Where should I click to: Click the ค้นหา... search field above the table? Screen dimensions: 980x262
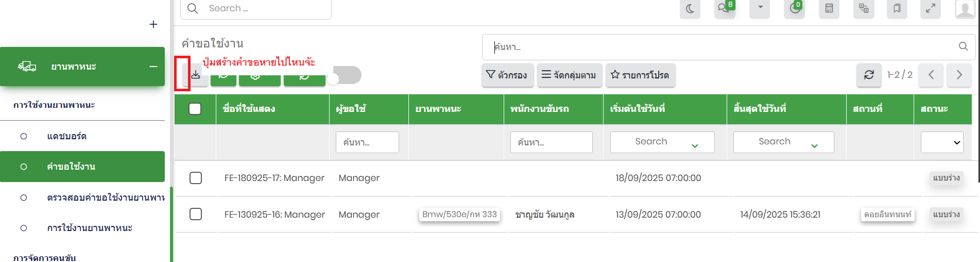coord(721,47)
